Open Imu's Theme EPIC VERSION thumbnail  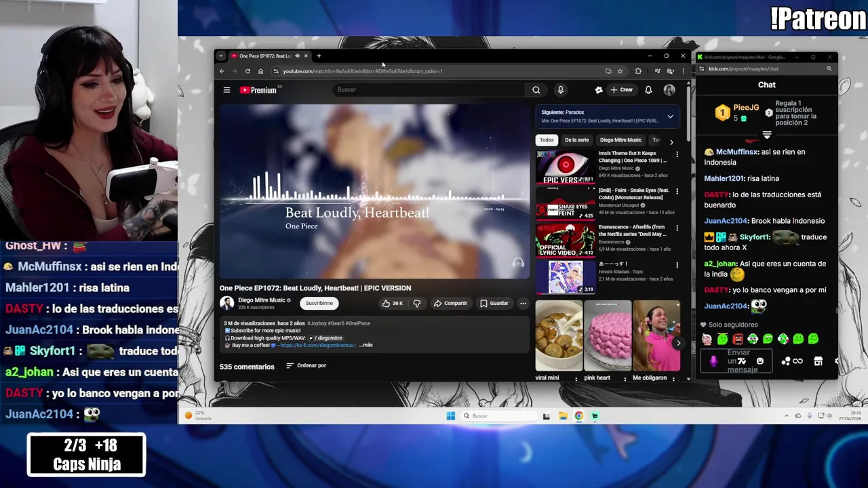pos(566,167)
